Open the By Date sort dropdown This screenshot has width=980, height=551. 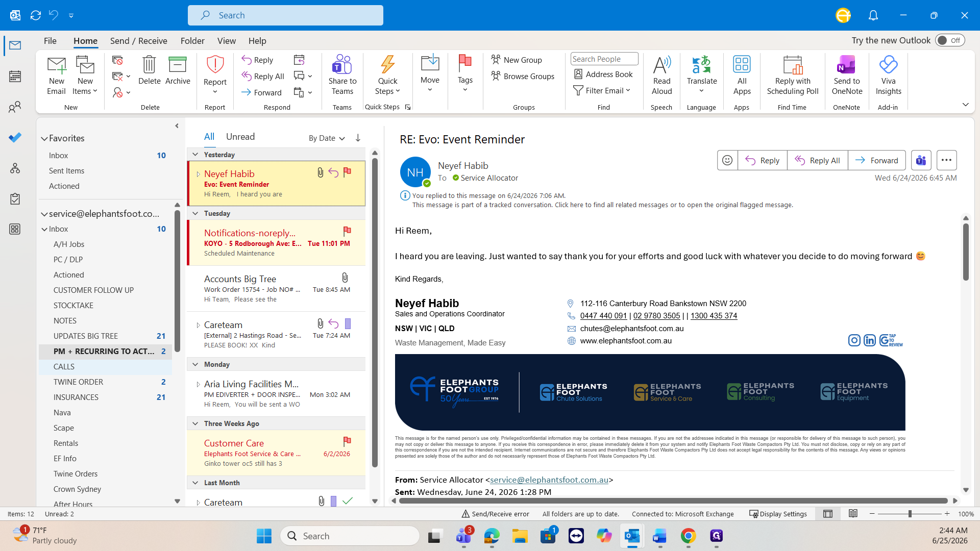point(327,138)
